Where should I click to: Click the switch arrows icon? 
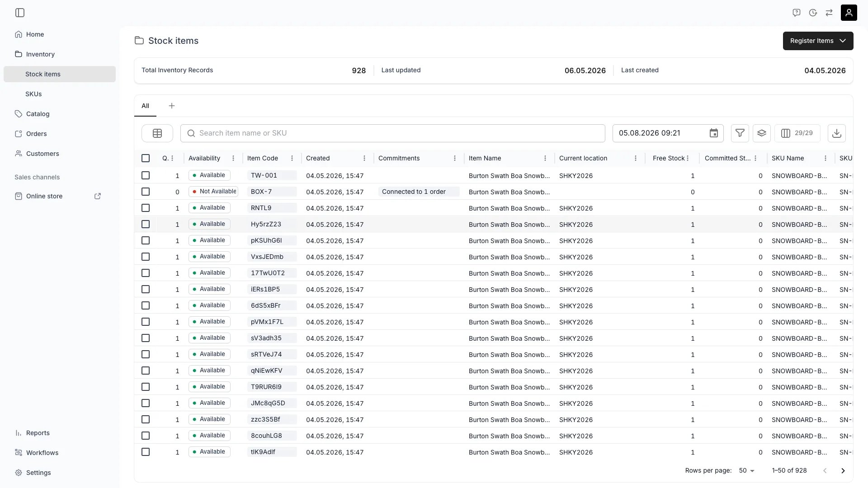click(829, 13)
